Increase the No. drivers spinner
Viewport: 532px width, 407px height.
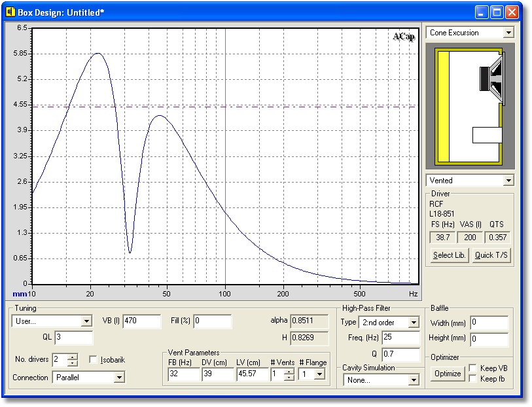[72, 357]
